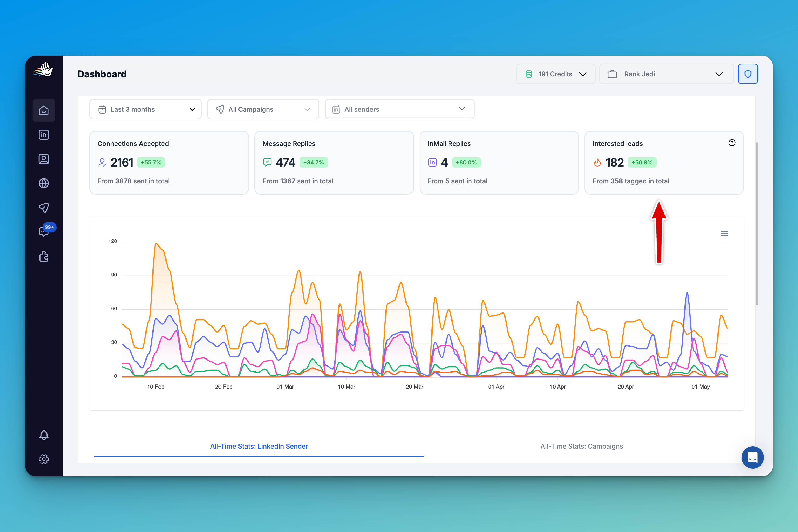The height and width of the screenshot is (532, 798).
Task: Click the shield button in header
Action: pyautogui.click(x=748, y=74)
